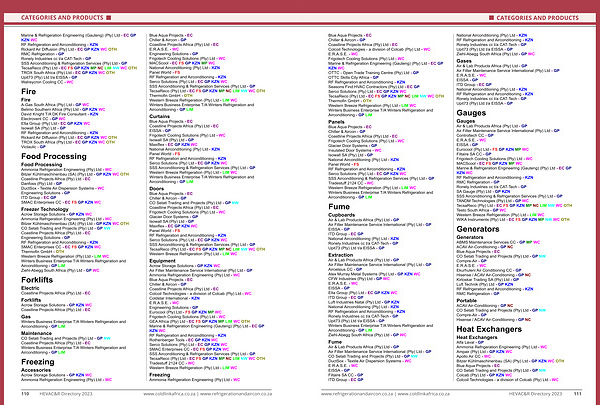
Task: Click 'HEVAC&R Directory 2023' on page 111 footer
Action: (535, 394)
